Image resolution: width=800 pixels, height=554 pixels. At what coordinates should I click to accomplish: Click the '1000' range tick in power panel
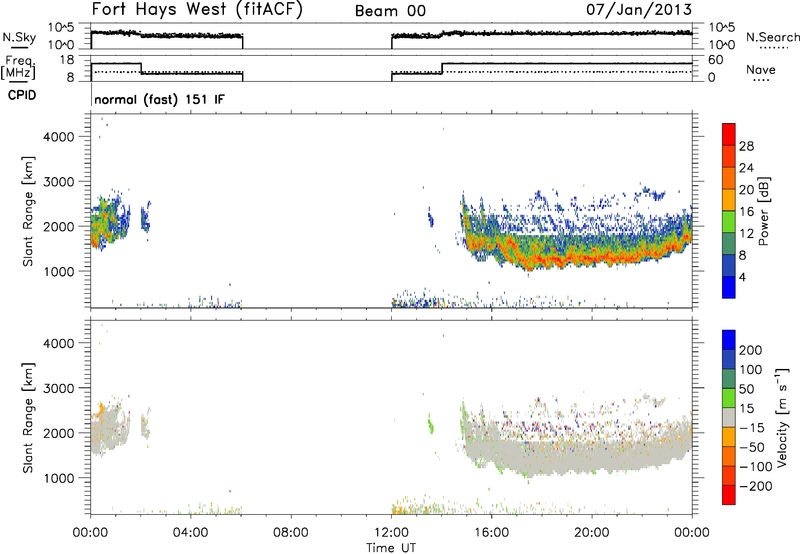tap(58, 271)
